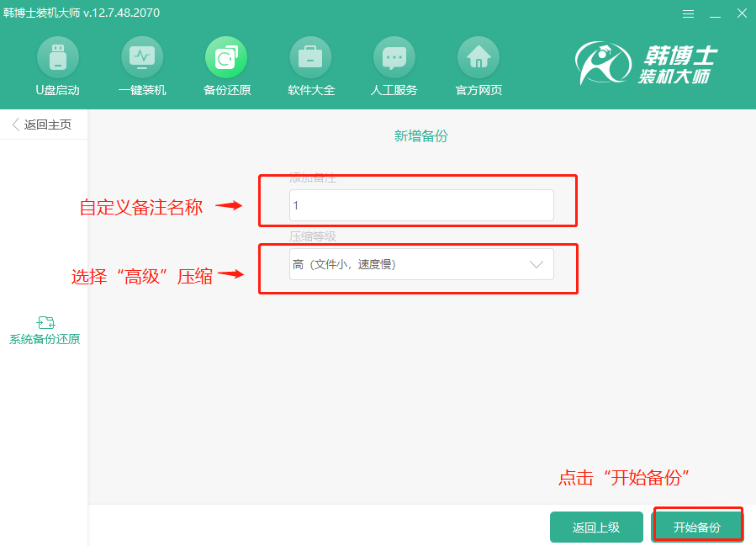Image resolution: width=756 pixels, height=546 pixels.
Task: Open the U盘启动 USB boot icon
Action: click(58, 57)
